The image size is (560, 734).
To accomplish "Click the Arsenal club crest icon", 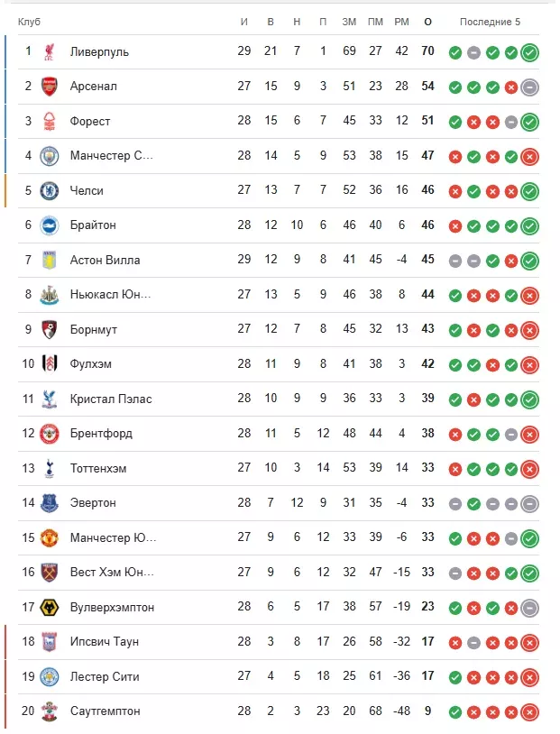I will [50, 87].
